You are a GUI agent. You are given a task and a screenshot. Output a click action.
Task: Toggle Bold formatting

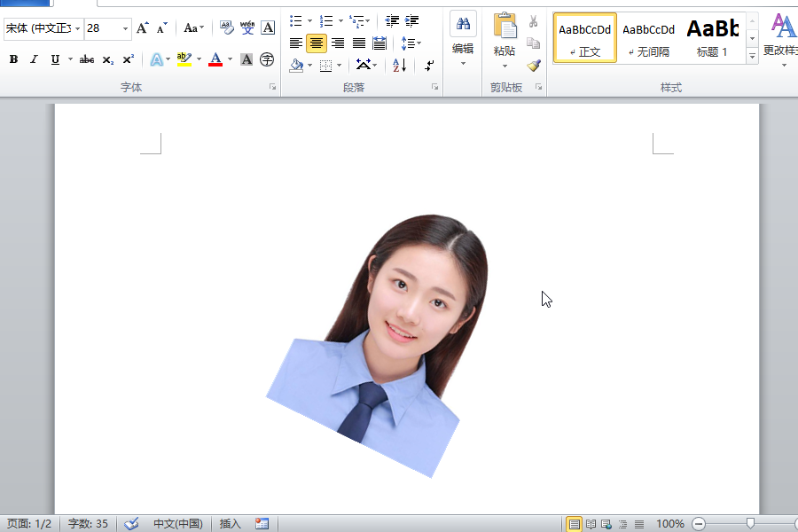(x=13, y=59)
